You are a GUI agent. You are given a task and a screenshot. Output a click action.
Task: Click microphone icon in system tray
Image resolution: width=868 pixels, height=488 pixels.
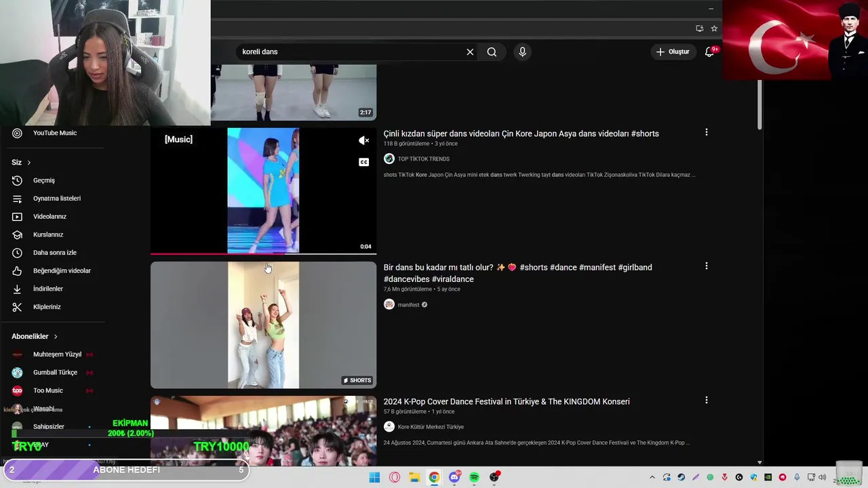(x=797, y=477)
